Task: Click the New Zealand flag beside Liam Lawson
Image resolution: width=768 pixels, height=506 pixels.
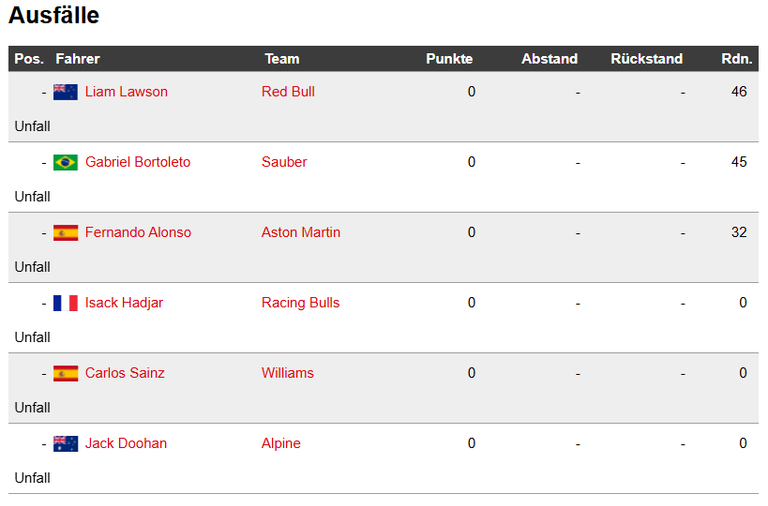Action: coord(66,92)
